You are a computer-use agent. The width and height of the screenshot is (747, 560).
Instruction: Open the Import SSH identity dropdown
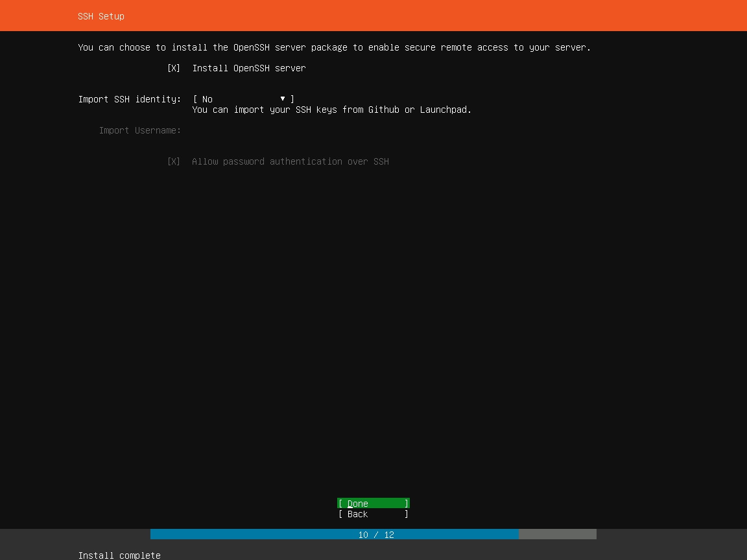click(243, 99)
